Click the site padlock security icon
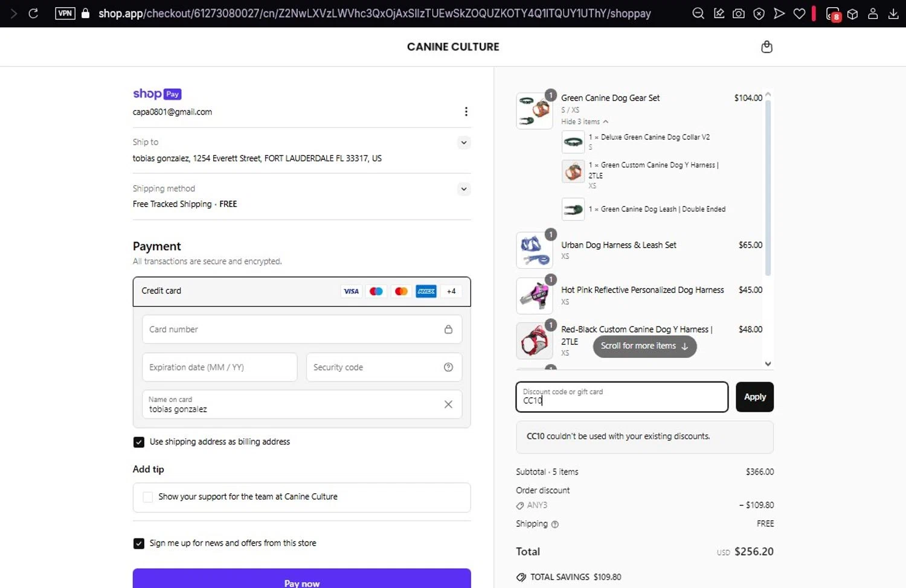 tap(85, 13)
